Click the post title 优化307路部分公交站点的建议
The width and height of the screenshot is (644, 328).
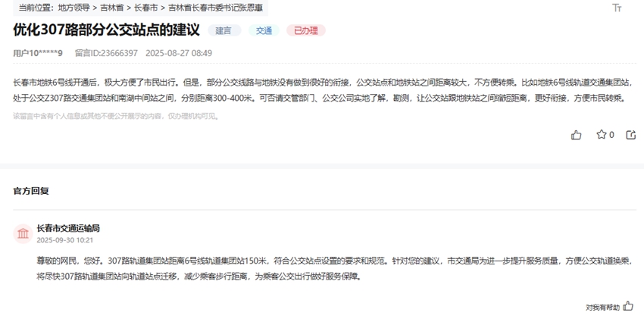coord(106,30)
